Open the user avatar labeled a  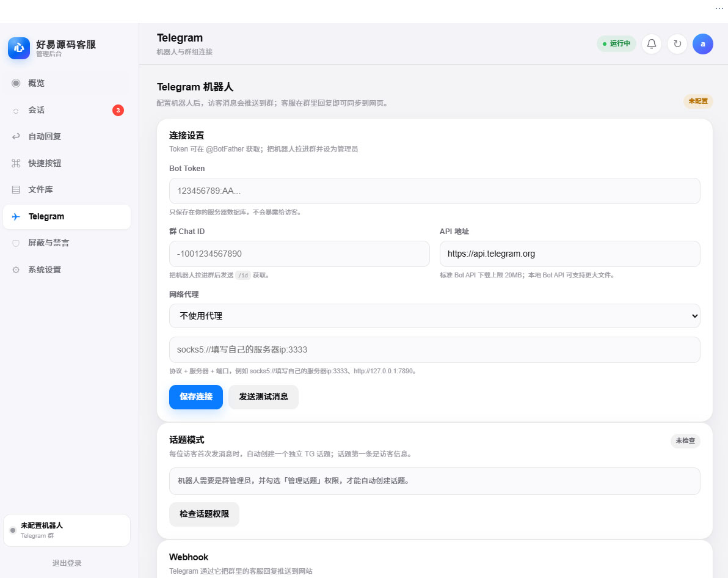703,43
